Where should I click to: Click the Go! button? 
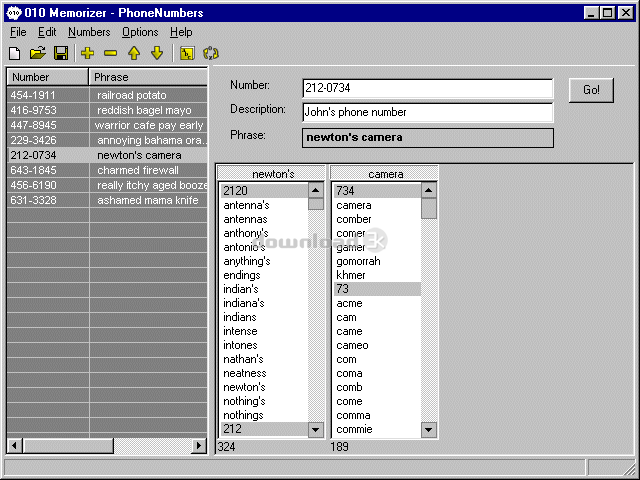591,90
